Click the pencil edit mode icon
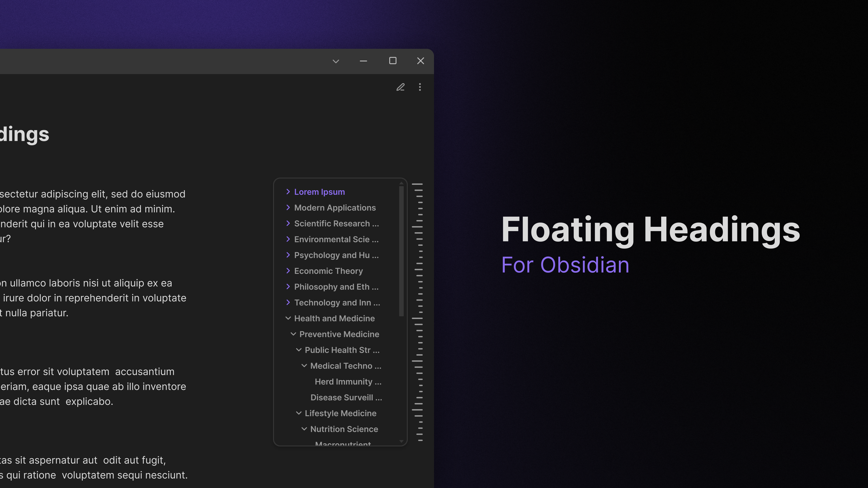 (x=400, y=87)
